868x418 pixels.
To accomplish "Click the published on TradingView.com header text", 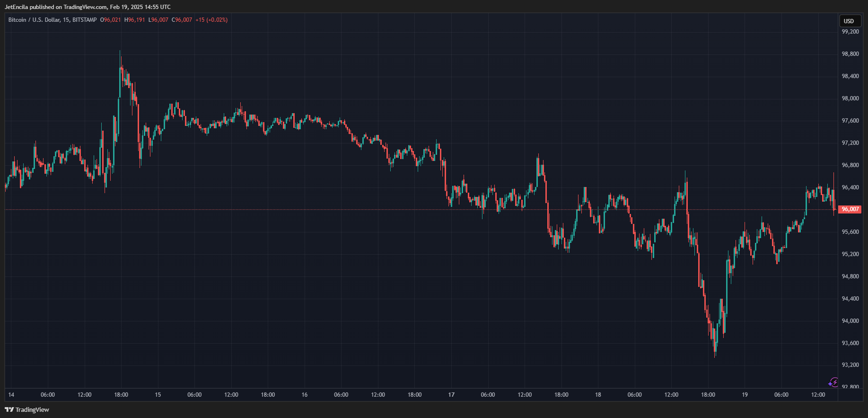I will click(69, 7).
